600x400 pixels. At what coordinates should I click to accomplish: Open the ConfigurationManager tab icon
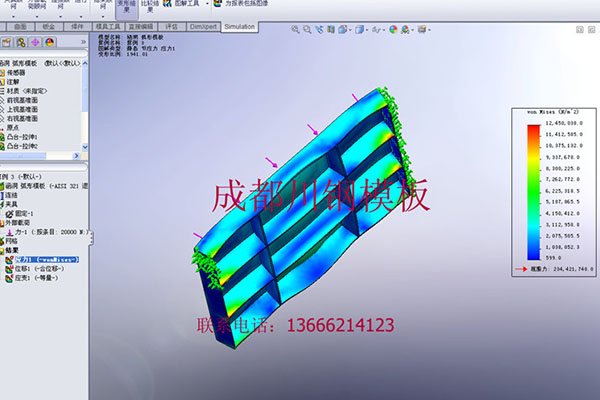[21, 42]
